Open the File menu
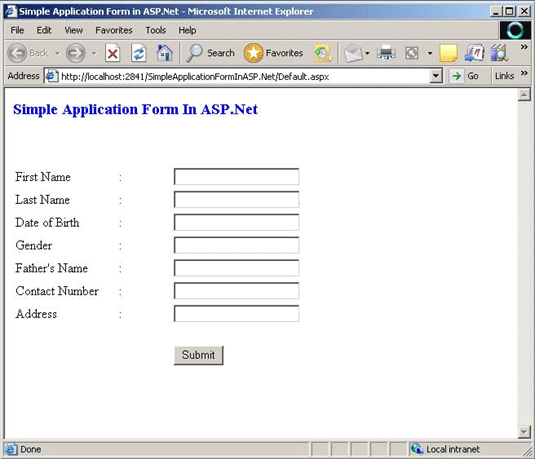The height and width of the screenshot is (459, 535). pos(17,30)
